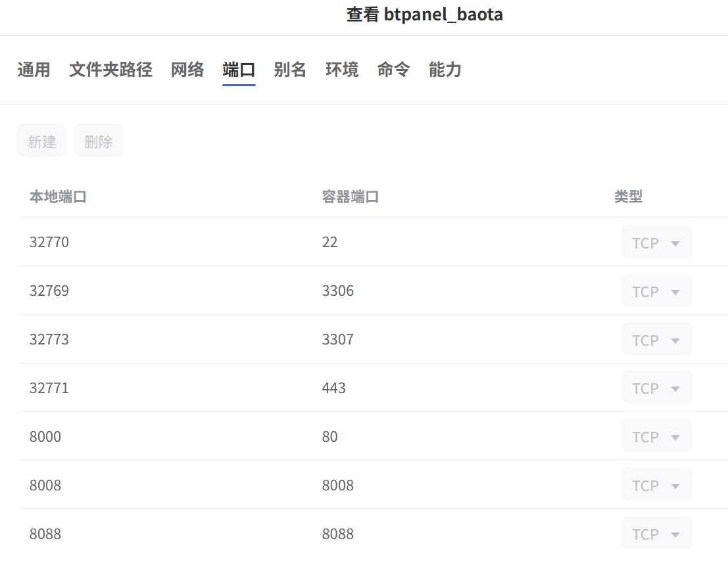Expand TCP type dropdown for port 32770
728x566 pixels.
(656, 243)
